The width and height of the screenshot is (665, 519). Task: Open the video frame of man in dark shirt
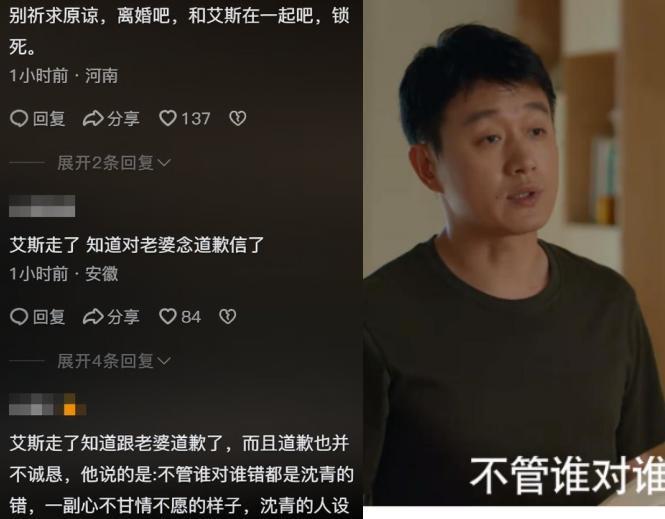click(514, 253)
